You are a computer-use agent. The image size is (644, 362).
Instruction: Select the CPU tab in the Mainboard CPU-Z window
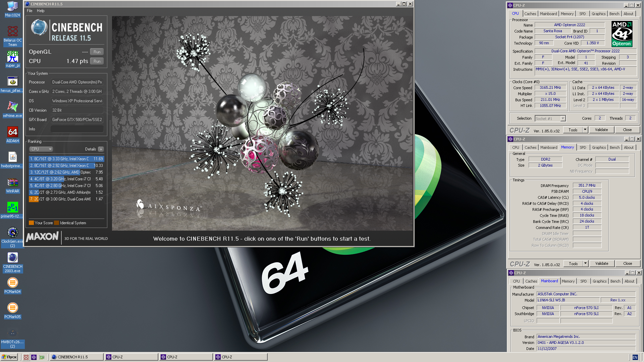[x=516, y=281]
